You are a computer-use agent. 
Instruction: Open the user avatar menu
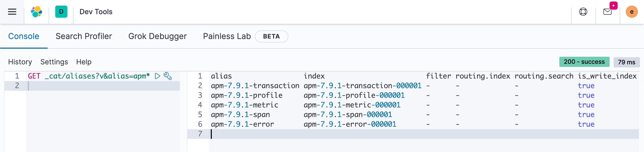pos(631,12)
